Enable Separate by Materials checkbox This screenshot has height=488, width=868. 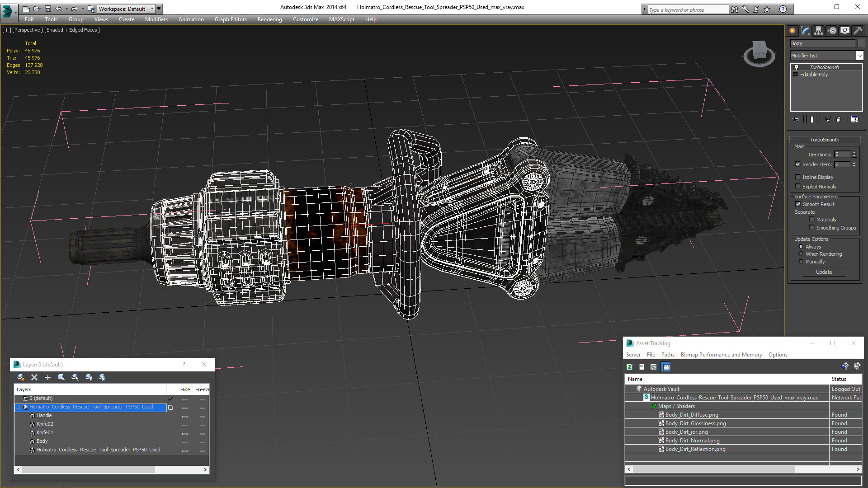(x=811, y=220)
